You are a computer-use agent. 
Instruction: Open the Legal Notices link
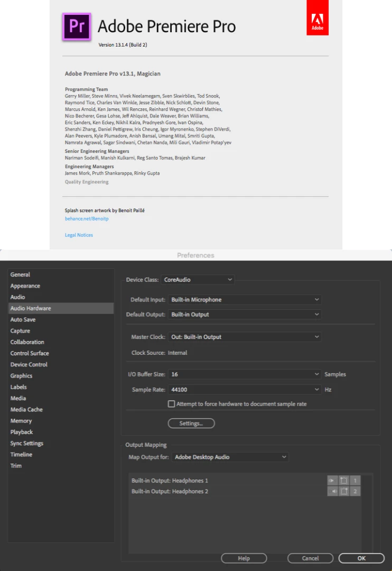tap(79, 235)
